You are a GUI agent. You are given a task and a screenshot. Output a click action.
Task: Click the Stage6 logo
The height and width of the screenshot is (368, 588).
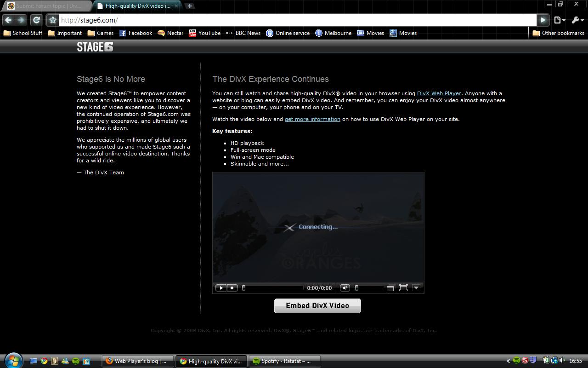pos(95,47)
